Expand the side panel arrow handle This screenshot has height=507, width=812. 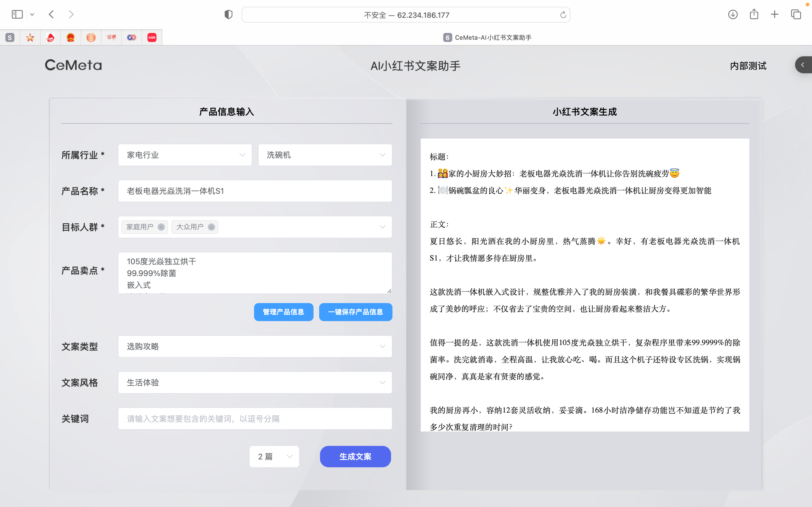[x=803, y=65]
